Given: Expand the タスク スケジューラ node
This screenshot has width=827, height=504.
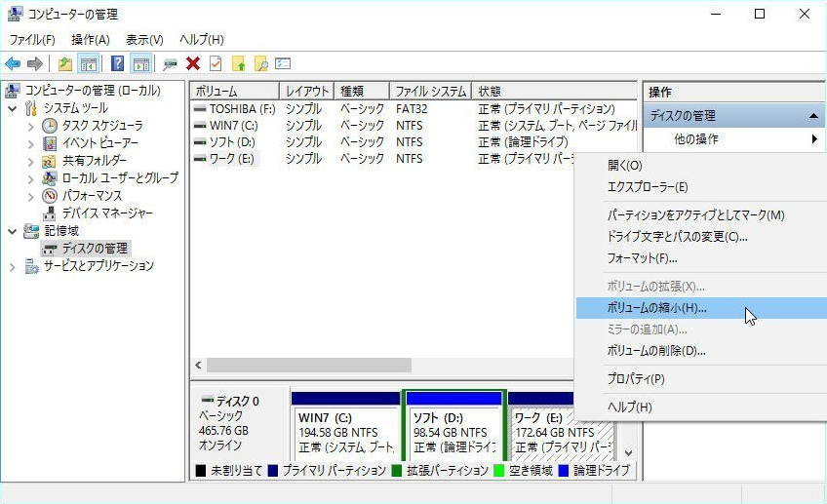Looking at the screenshot, I should [x=30, y=127].
